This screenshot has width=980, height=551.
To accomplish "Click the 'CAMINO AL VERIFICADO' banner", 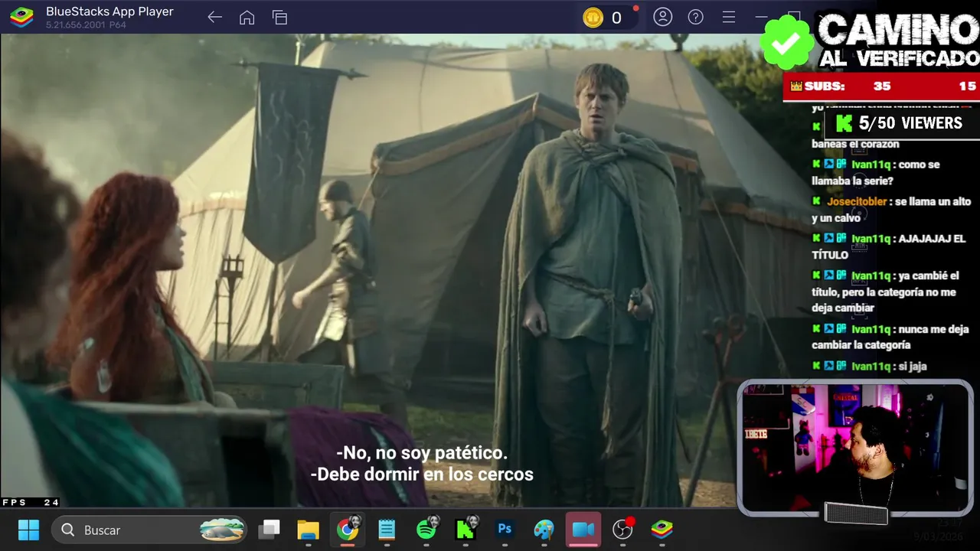I will coord(897,40).
